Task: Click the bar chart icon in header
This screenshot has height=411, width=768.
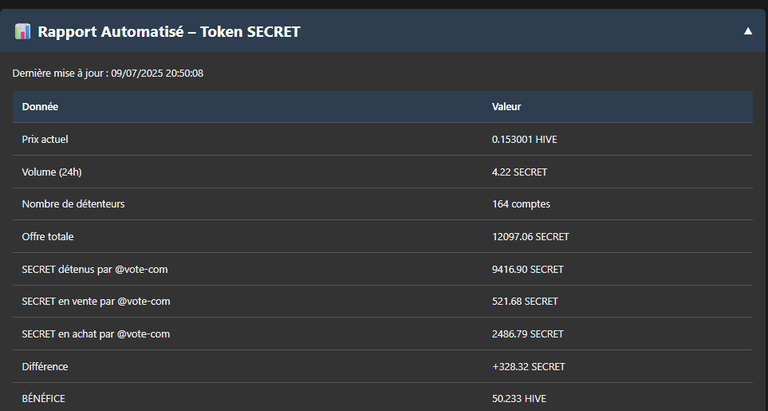Action: 23,31
